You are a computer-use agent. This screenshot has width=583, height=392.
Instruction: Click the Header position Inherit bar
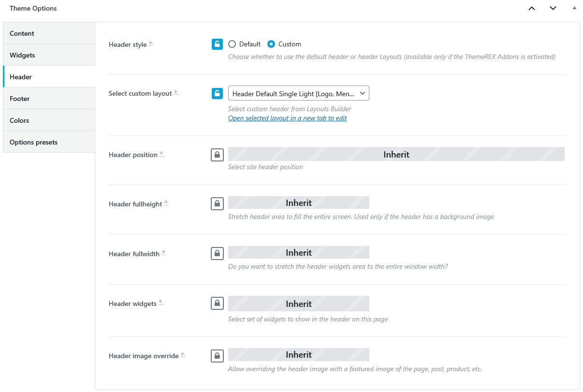click(396, 154)
